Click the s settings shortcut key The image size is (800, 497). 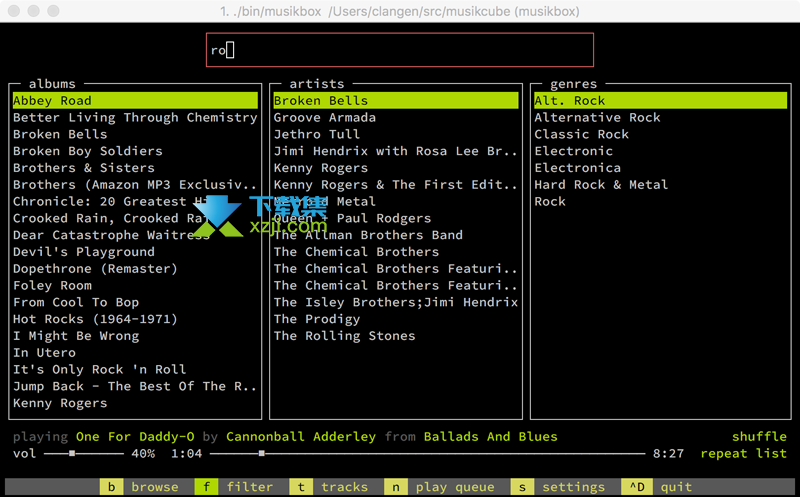coord(522,487)
